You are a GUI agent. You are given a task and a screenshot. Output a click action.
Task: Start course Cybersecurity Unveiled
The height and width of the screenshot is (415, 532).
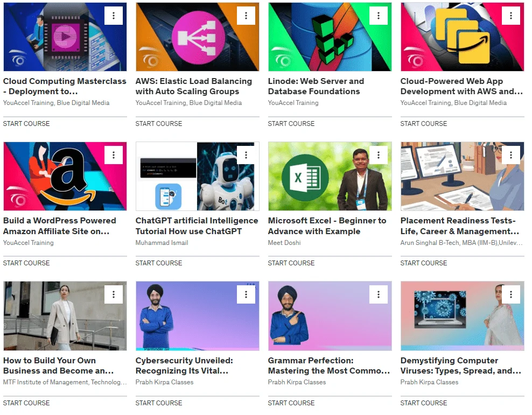point(159,403)
